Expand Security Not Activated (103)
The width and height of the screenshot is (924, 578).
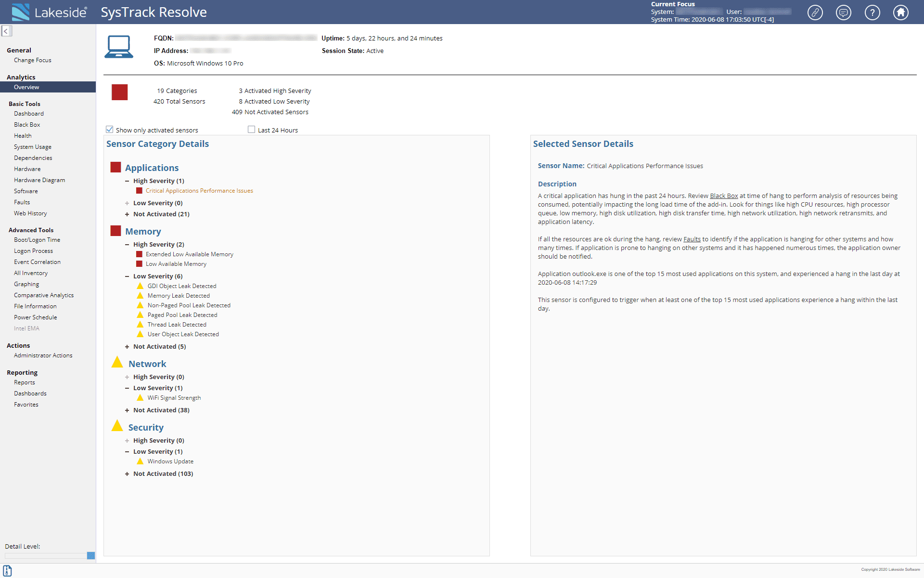(x=127, y=474)
